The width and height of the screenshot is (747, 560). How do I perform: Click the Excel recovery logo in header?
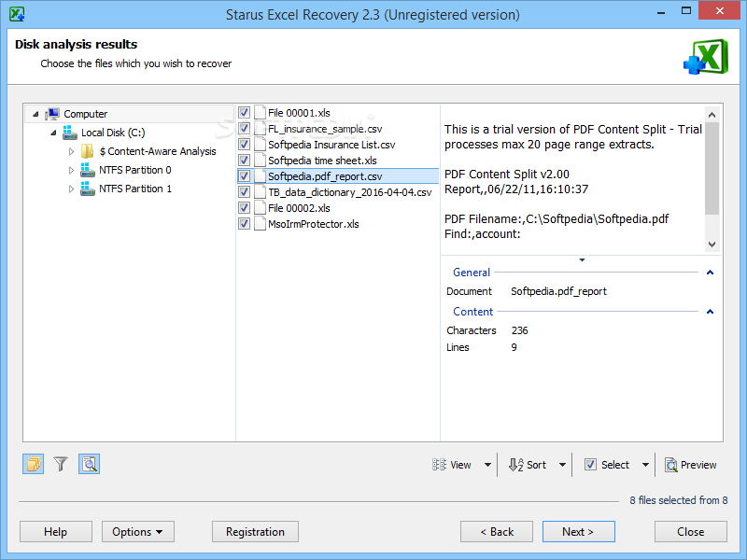(x=706, y=57)
